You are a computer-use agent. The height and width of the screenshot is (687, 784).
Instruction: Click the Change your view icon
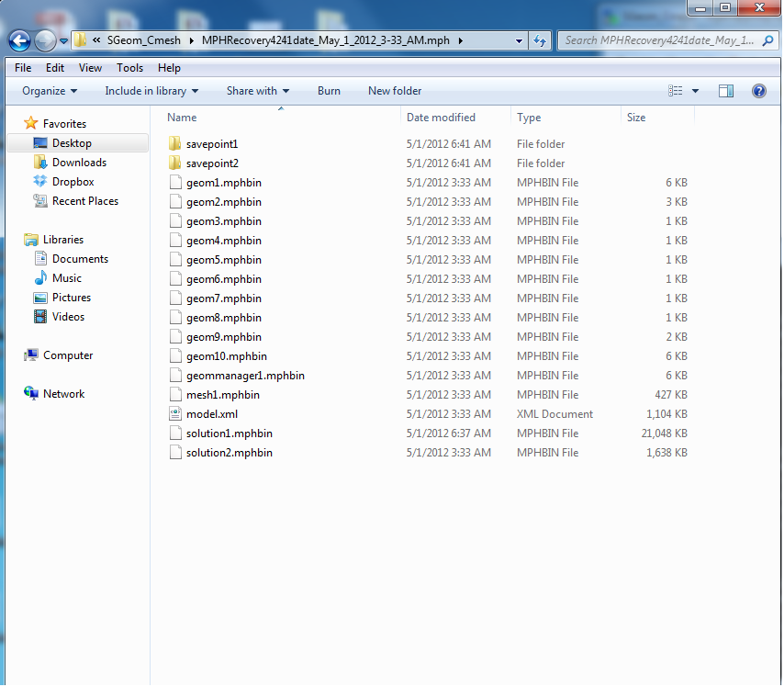click(677, 91)
